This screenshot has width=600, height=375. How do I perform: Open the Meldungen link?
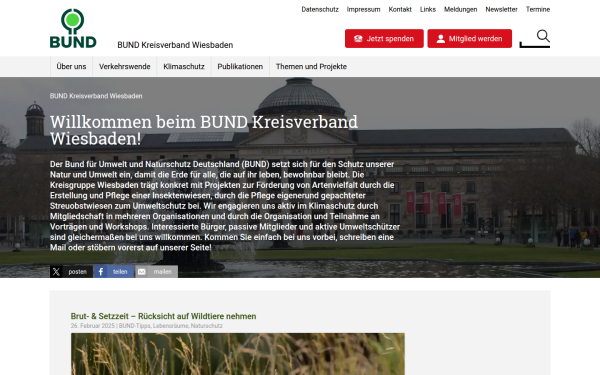click(461, 9)
